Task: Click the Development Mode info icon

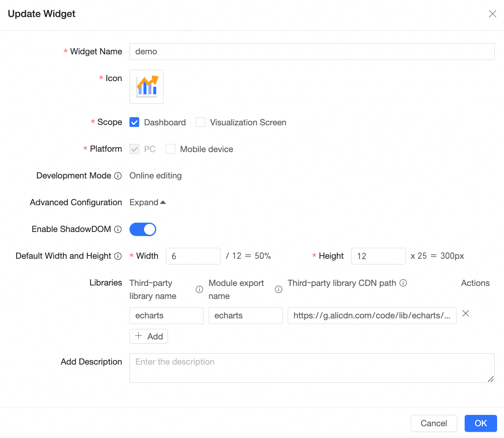Action: coord(118,176)
